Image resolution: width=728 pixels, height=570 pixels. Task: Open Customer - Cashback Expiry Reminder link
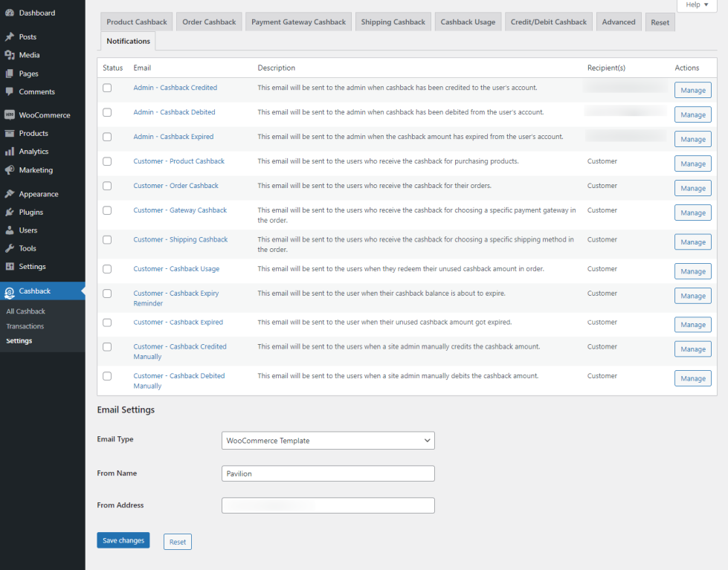tap(176, 298)
